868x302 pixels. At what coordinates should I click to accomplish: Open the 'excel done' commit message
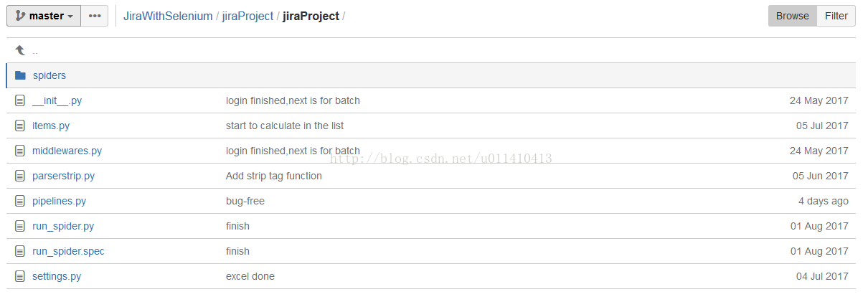click(x=250, y=276)
